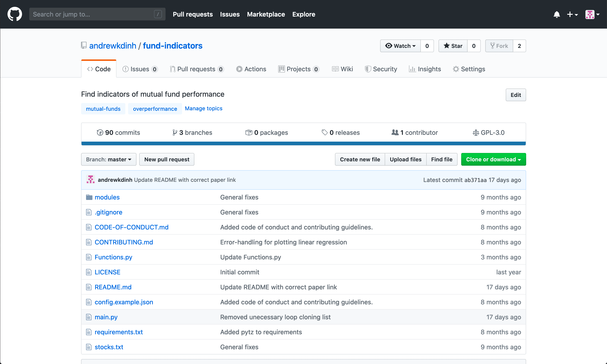Open the Functions.py file
The height and width of the screenshot is (364, 607).
[x=113, y=257]
